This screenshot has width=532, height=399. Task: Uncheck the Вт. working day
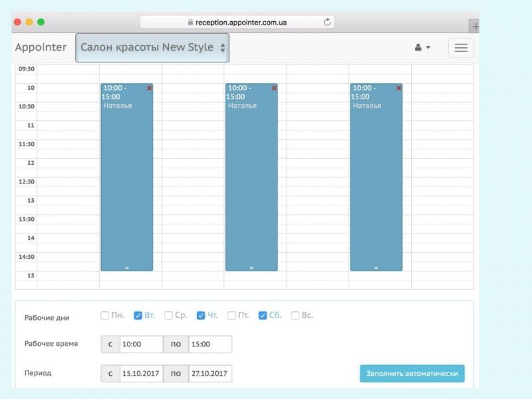[138, 315]
